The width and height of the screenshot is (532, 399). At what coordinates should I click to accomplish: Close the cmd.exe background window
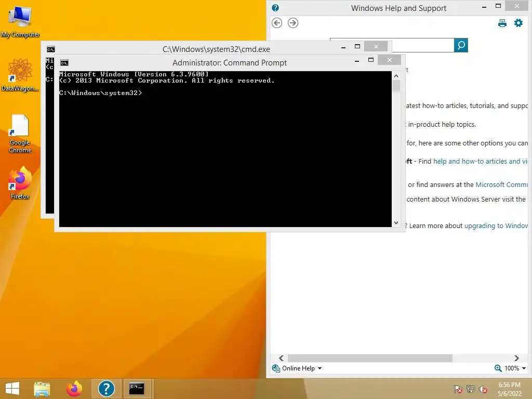(x=376, y=46)
